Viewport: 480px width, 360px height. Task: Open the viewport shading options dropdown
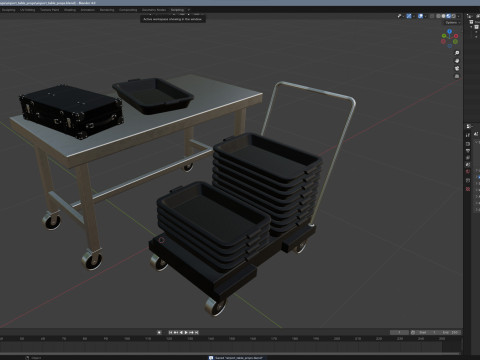459,16
